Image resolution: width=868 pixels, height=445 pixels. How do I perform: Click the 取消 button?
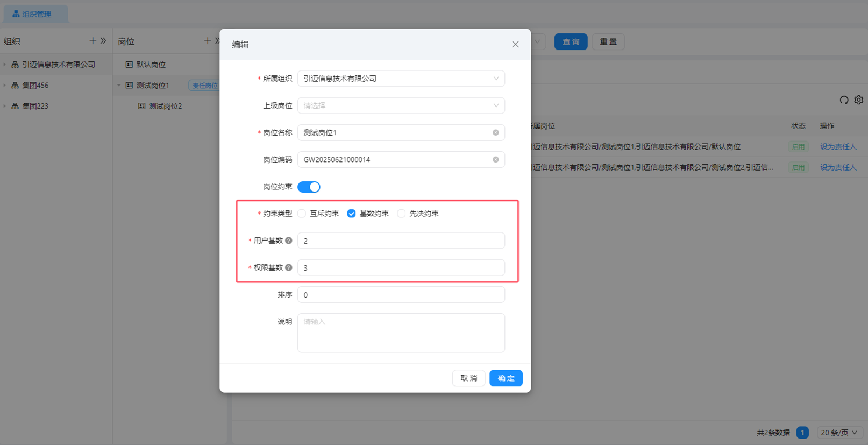click(468, 378)
